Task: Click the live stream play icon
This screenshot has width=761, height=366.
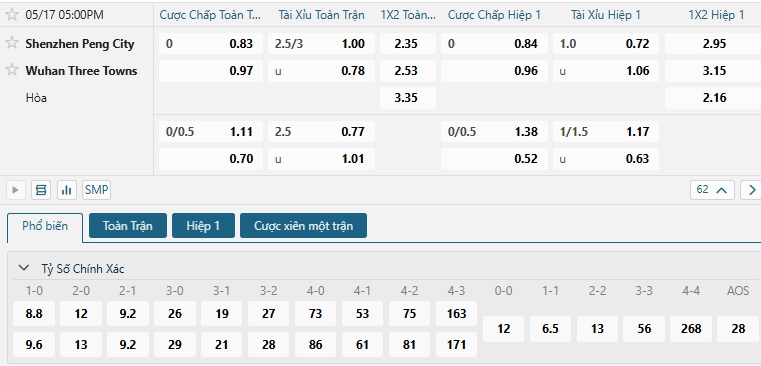Action: [x=16, y=190]
